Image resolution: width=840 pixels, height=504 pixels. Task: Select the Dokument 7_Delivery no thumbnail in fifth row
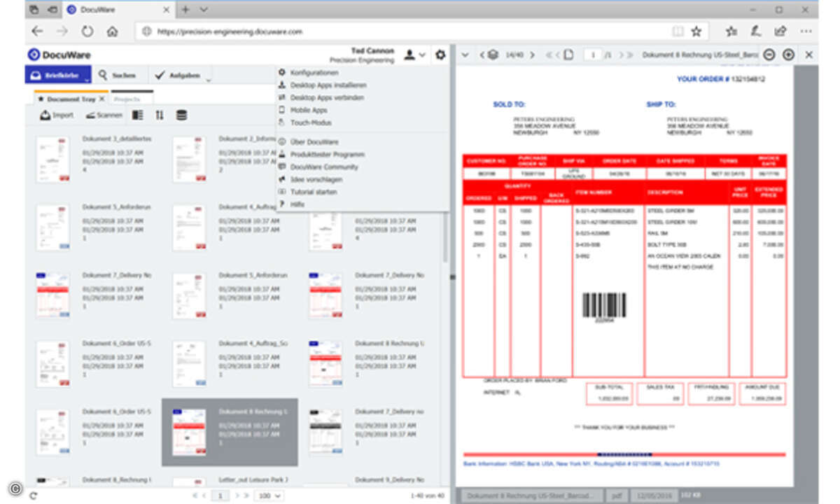coord(325,433)
